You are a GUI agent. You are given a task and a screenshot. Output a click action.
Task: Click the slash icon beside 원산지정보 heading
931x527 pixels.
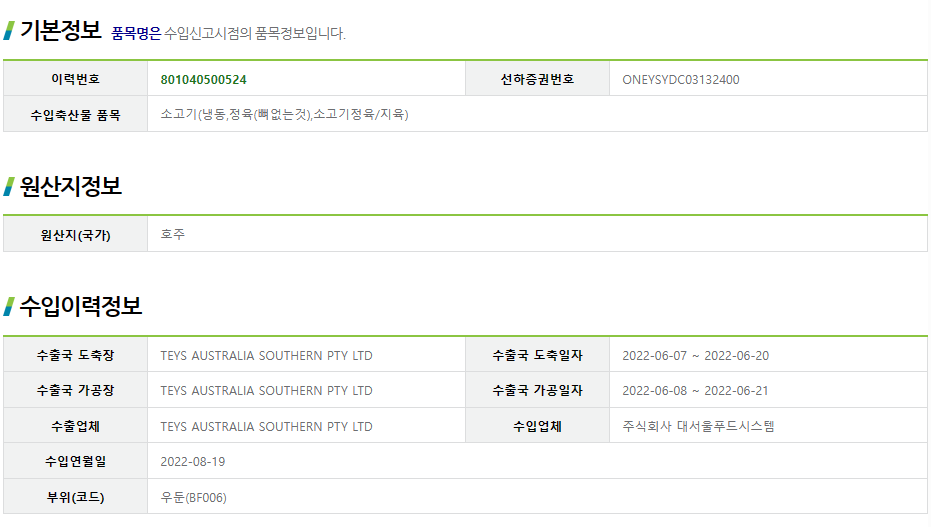pyautogui.click(x=9, y=186)
